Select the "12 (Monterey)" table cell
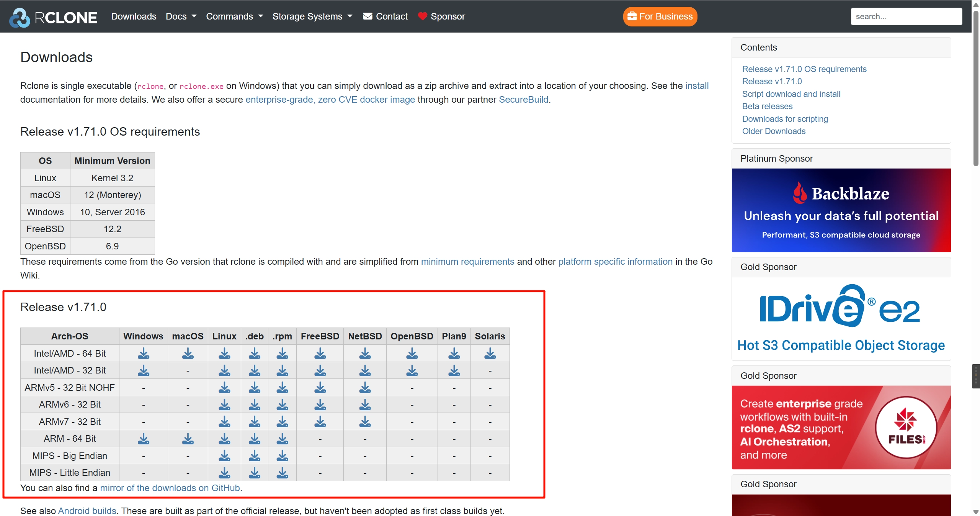This screenshot has width=980, height=516. click(x=112, y=195)
